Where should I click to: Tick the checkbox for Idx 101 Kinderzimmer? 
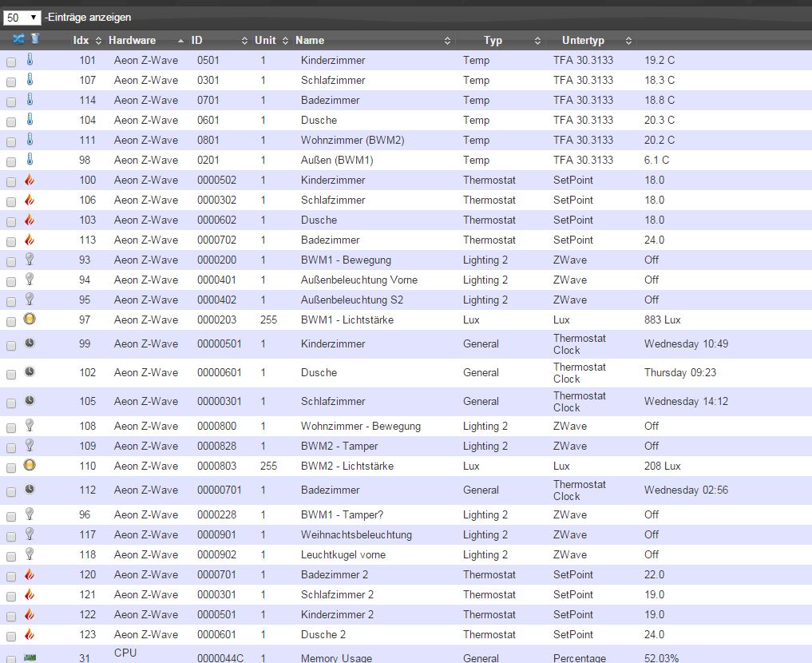pos(11,62)
